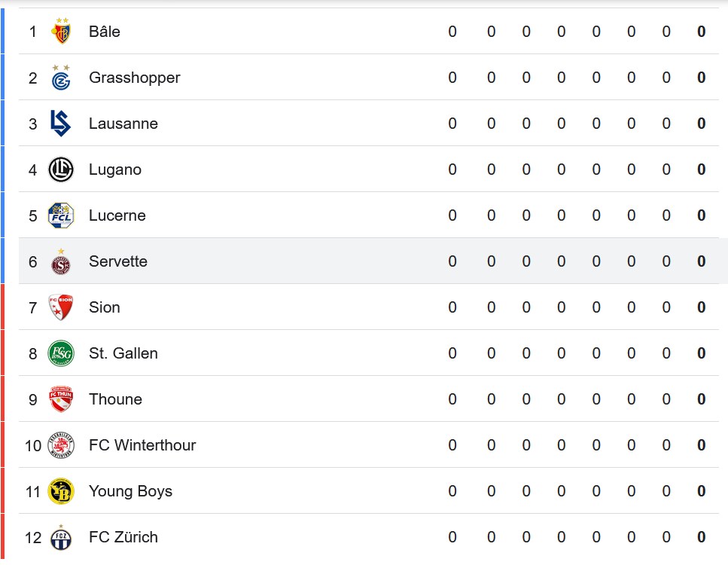The height and width of the screenshot is (565, 728).
Task: Click the FC Zürich club crest
Action: click(61, 537)
